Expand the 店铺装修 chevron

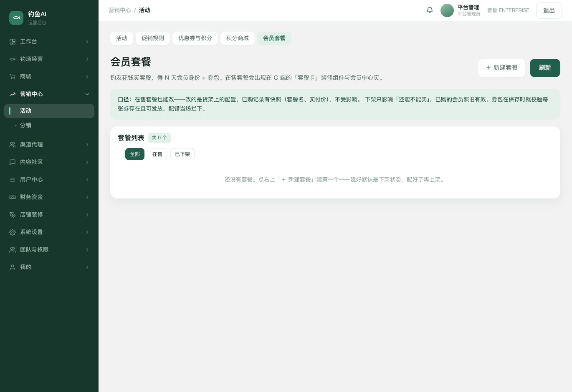pos(87,215)
